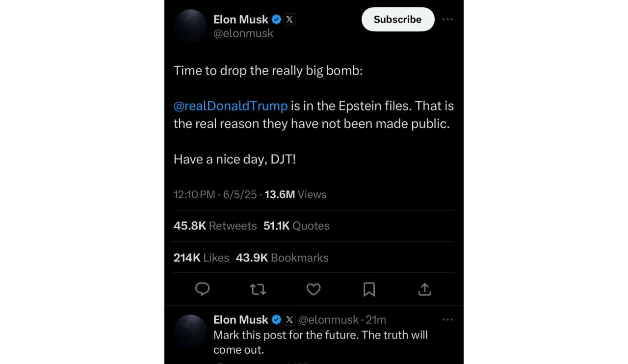Open the main post's profile avatar

pos(190,26)
